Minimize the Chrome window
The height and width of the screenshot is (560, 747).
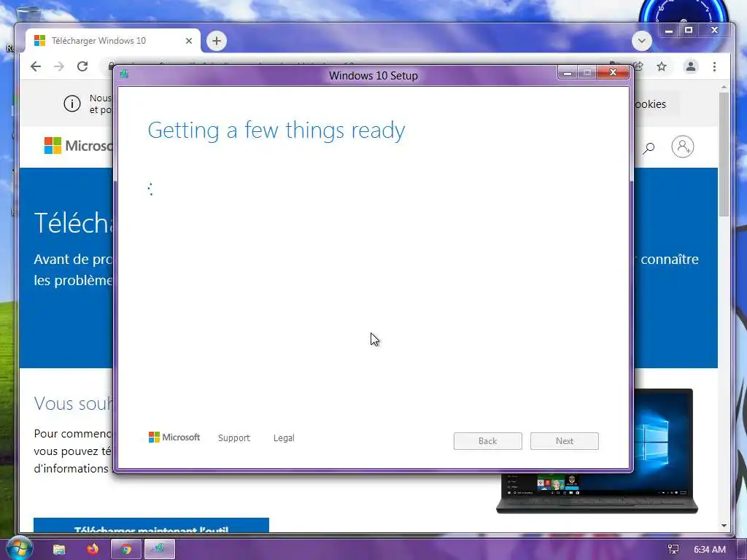669,31
